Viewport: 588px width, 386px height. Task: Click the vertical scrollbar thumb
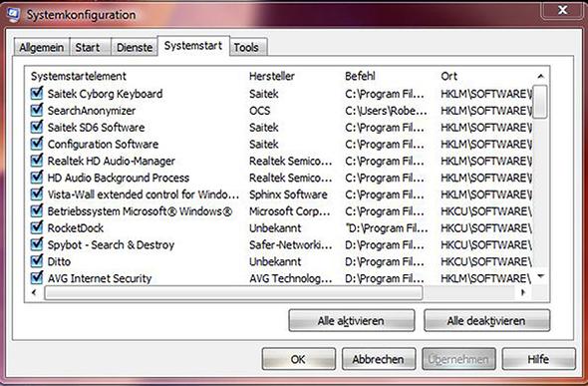pyautogui.click(x=540, y=102)
